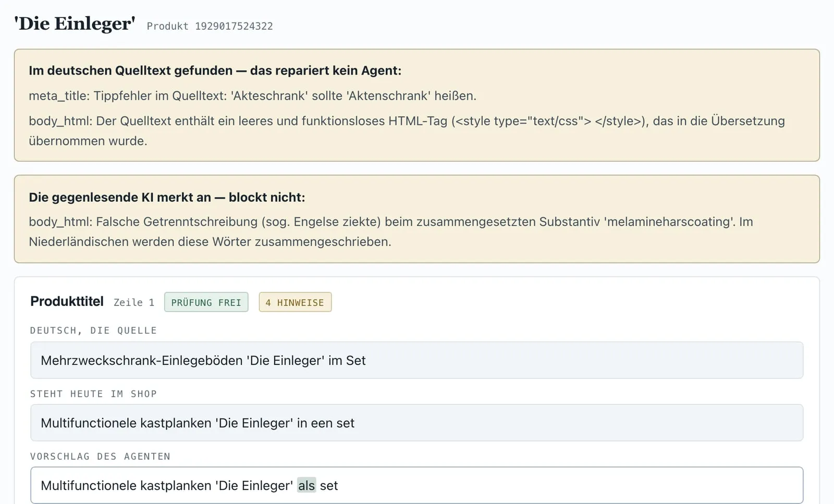Click the 'PRÜFUNG FREI' status badge
The height and width of the screenshot is (504, 834).
(x=206, y=302)
